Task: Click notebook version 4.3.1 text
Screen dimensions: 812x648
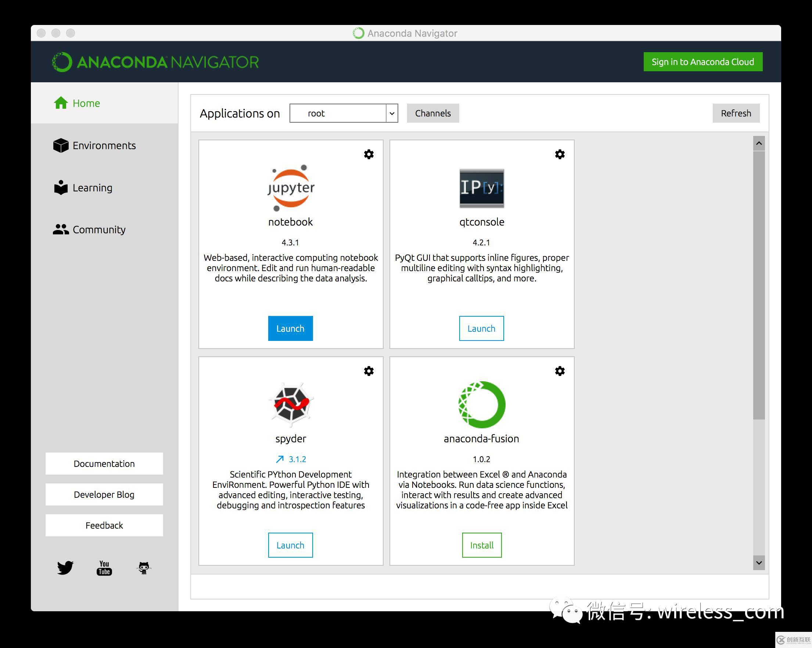Action: click(290, 242)
